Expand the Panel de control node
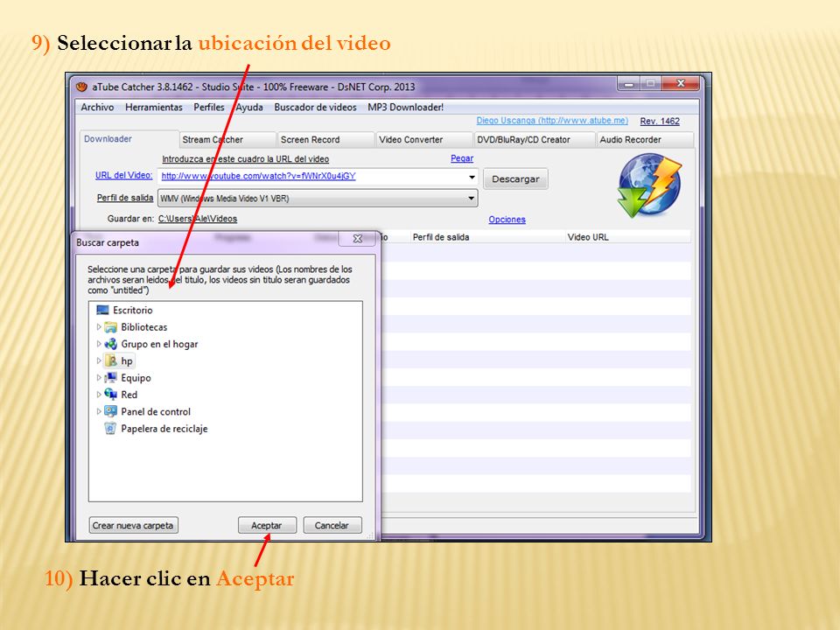Image resolution: width=840 pixels, height=630 pixels. click(x=99, y=411)
